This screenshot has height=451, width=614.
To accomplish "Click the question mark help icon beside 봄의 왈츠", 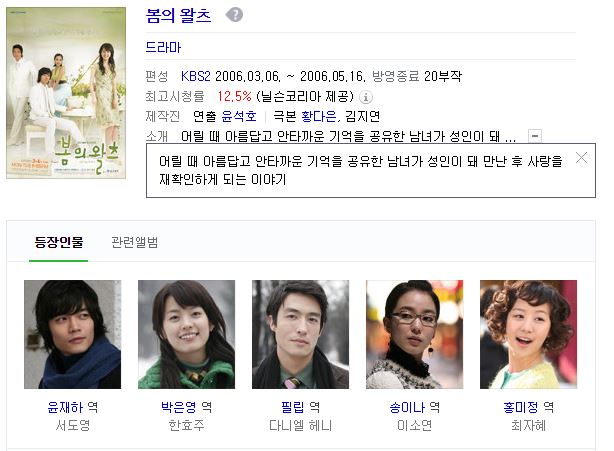I will pyautogui.click(x=234, y=15).
